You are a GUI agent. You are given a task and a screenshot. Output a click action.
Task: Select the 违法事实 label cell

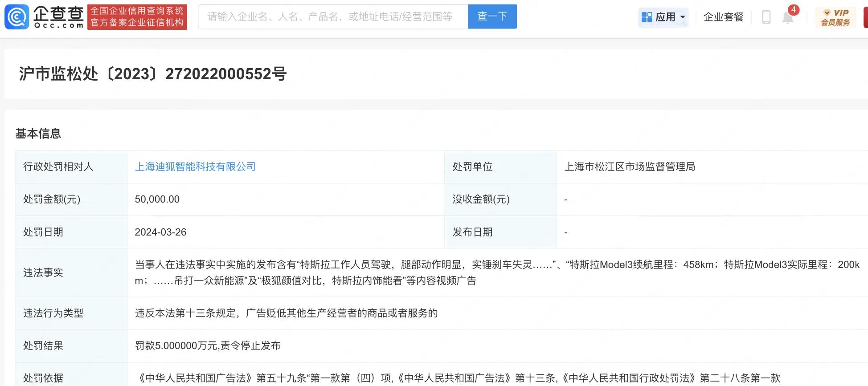(x=71, y=272)
